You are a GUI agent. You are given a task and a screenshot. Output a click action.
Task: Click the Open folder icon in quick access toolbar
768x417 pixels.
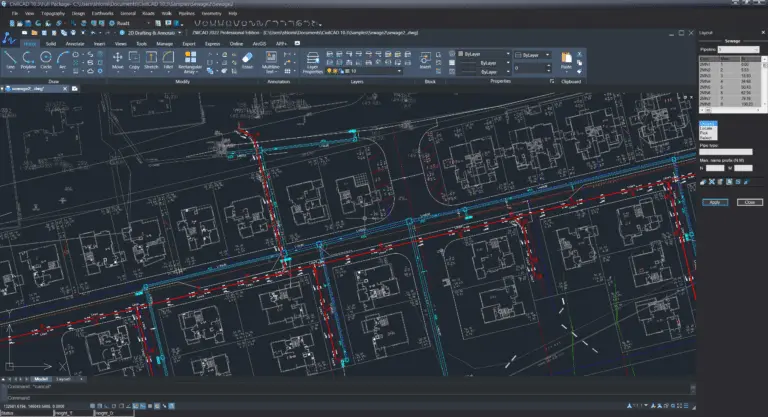(x=34, y=33)
